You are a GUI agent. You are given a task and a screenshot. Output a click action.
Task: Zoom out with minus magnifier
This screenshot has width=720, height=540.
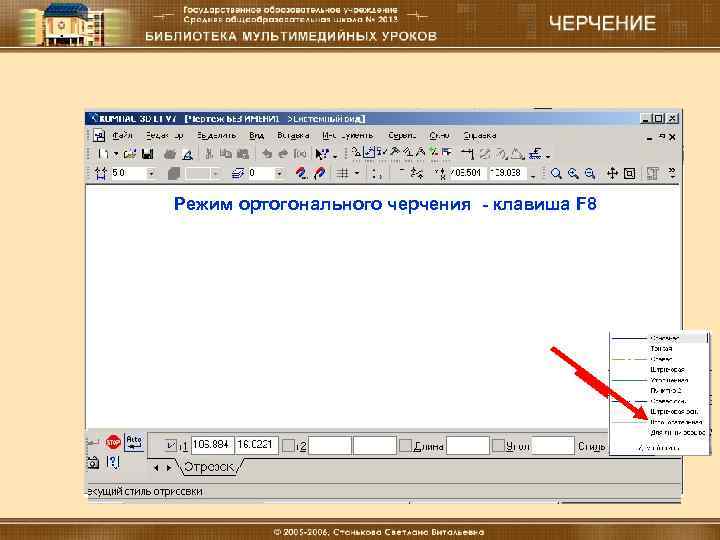click(x=590, y=174)
